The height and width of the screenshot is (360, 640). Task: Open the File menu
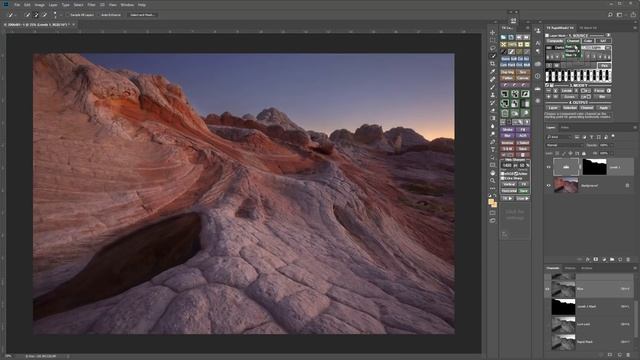(17, 5)
